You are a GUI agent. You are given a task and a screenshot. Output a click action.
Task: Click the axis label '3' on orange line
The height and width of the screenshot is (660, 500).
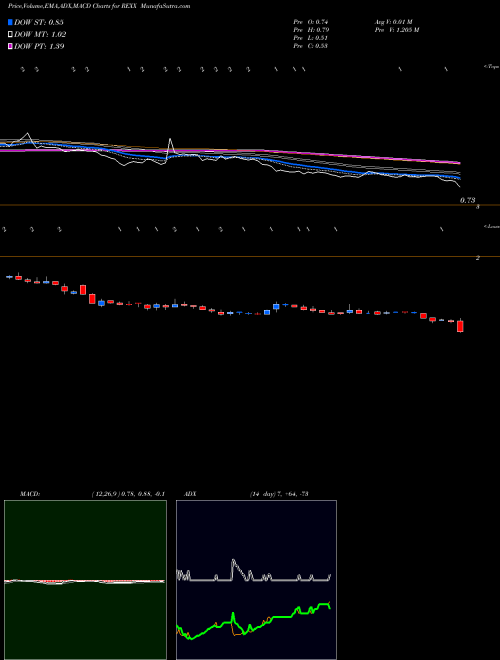[478, 207]
